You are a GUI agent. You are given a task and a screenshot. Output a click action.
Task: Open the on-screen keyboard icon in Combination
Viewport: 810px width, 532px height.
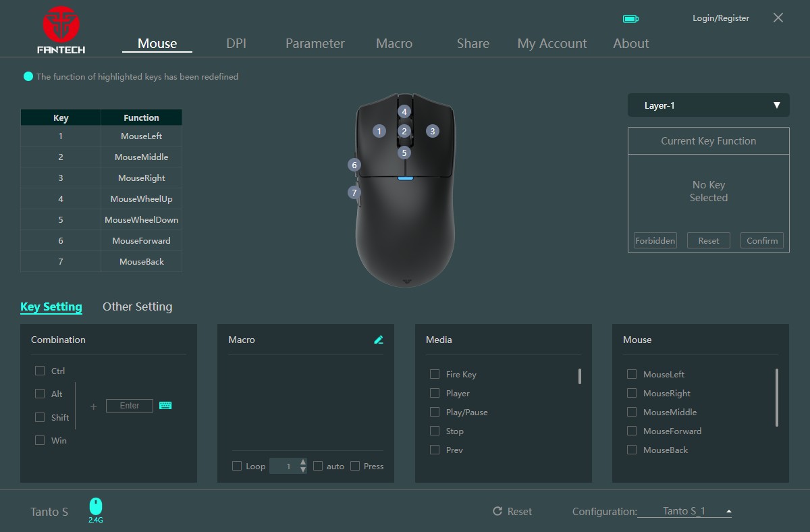[165, 405]
